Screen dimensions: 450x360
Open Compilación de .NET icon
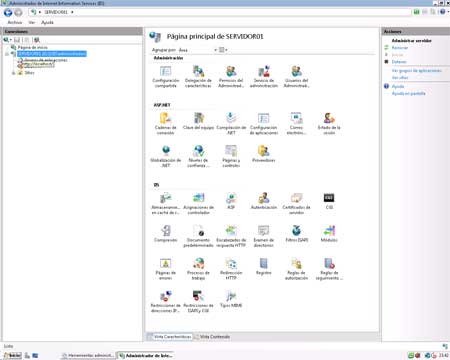pyautogui.click(x=231, y=124)
